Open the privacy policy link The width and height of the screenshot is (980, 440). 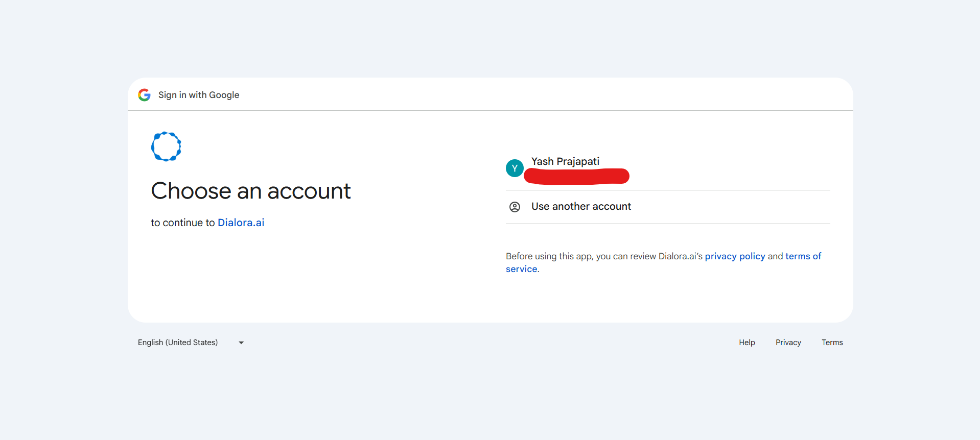pyautogui.click(x=735, y=256)
